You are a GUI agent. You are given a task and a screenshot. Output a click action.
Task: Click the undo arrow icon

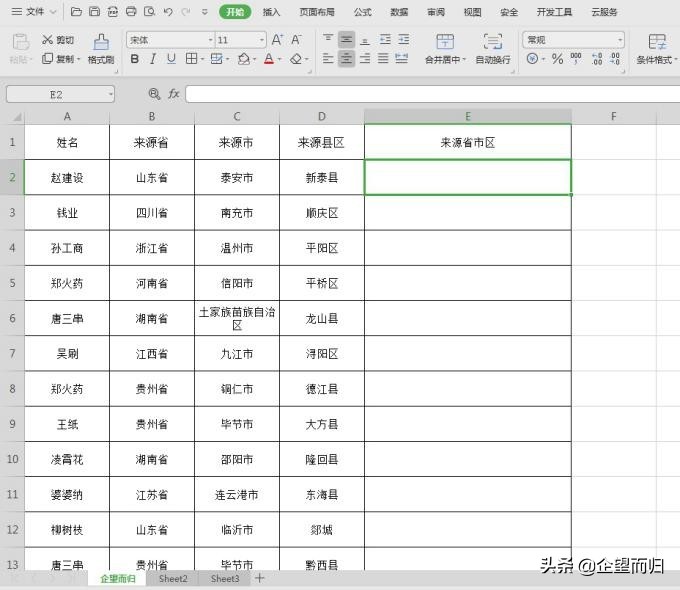[x=168, y=12]
